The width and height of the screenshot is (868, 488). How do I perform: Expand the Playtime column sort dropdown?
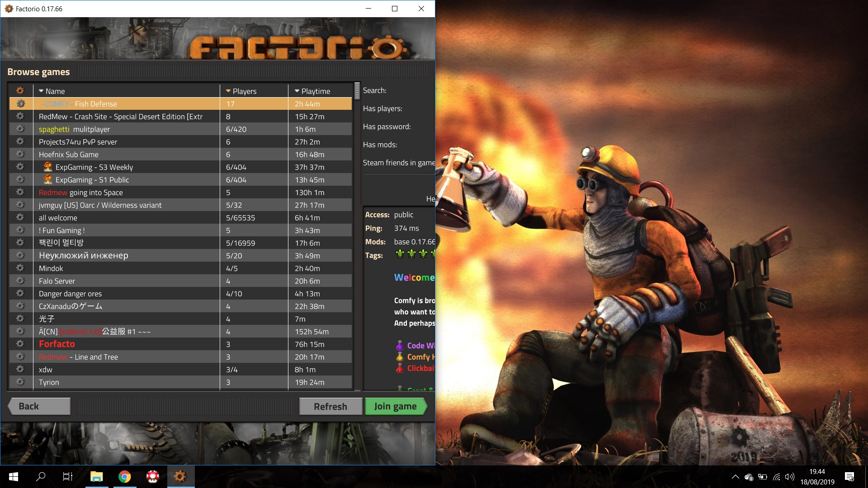click(x=295, y=90)
